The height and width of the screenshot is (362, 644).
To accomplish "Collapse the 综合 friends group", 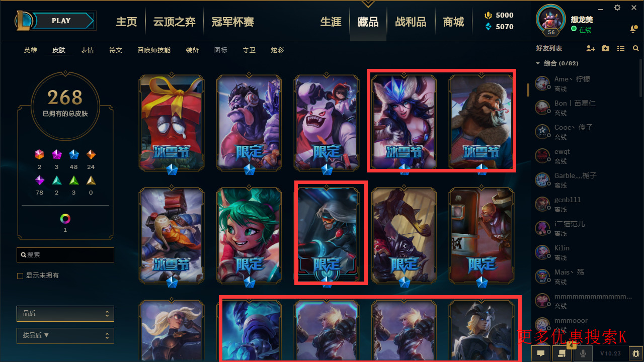I will 538,63.
